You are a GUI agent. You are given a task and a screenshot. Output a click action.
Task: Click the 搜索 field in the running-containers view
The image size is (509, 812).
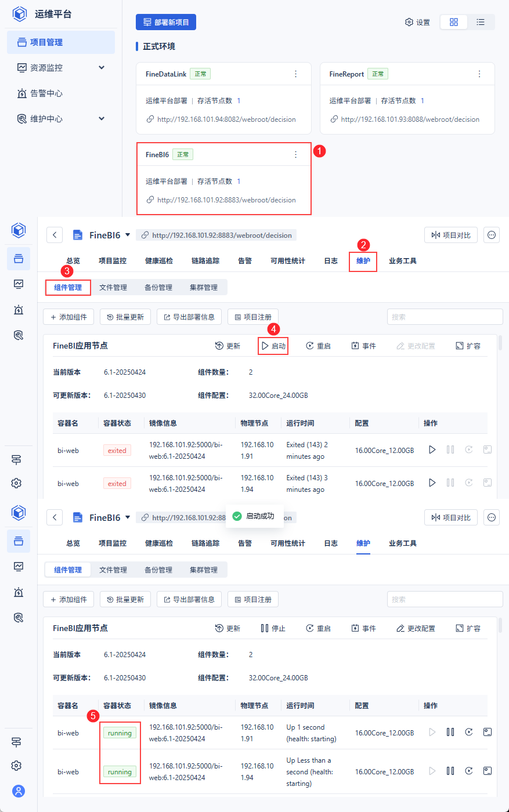click(x=445, y=600)
